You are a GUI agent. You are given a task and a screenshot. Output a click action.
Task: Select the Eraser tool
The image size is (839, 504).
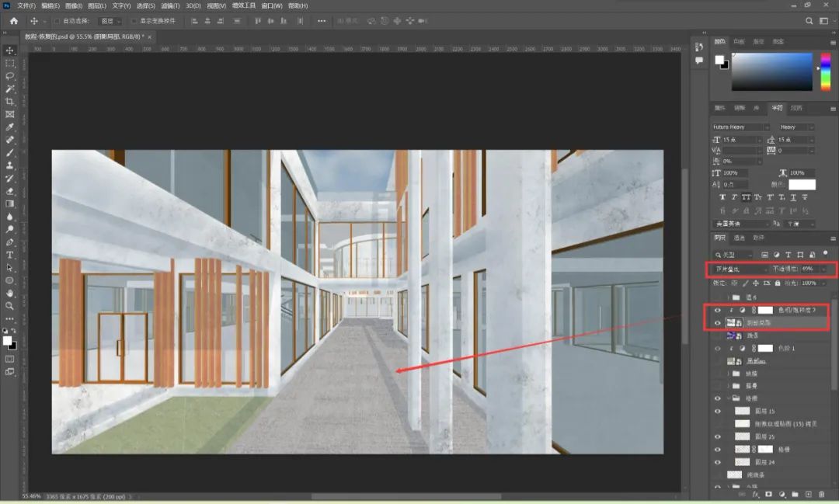9,191
